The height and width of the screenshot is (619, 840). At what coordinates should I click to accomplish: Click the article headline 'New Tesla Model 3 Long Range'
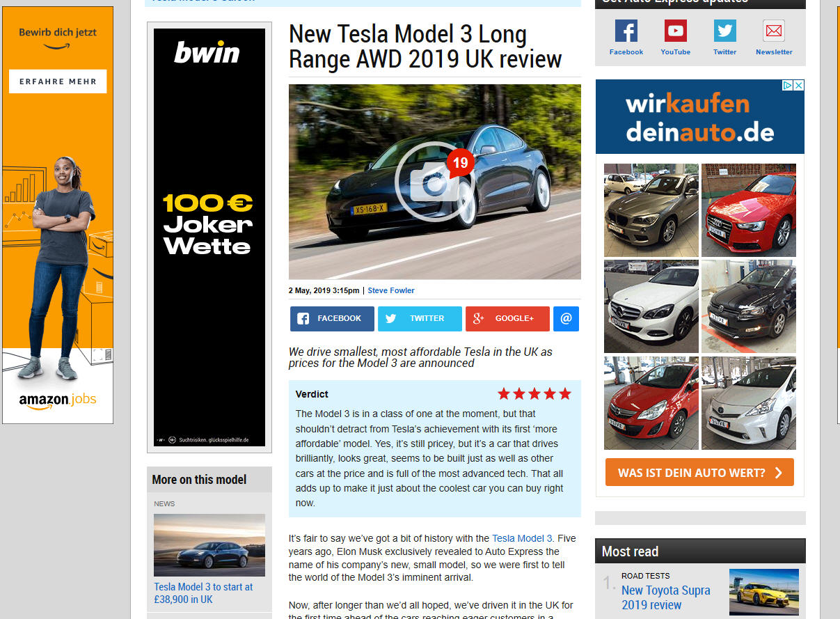click(x=425, y=47)
